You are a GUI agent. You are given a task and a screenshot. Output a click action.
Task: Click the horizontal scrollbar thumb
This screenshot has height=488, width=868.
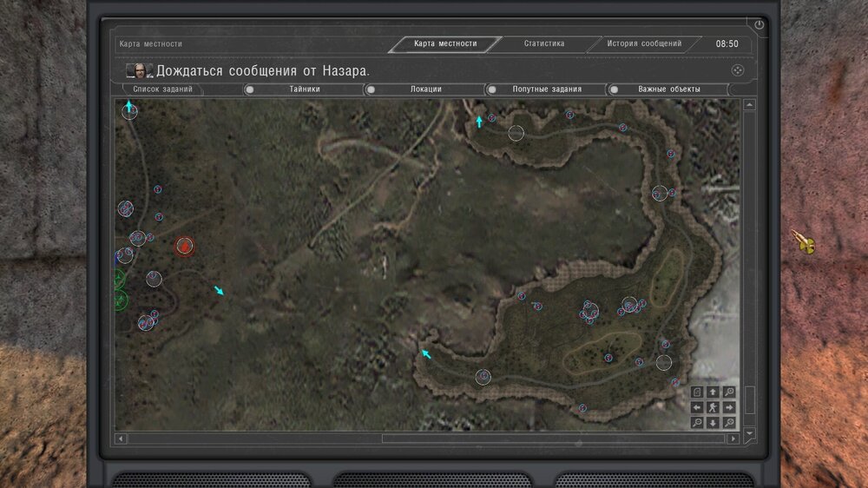[x=553, y=439]
